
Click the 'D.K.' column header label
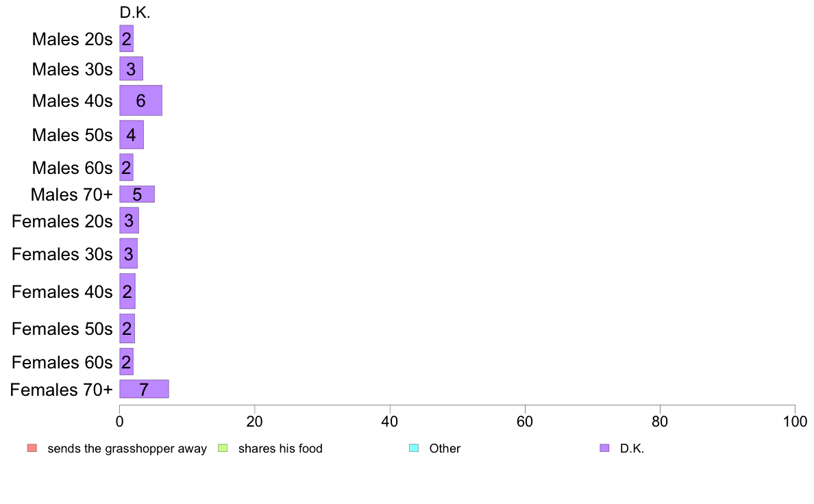(x=135, y=13)
